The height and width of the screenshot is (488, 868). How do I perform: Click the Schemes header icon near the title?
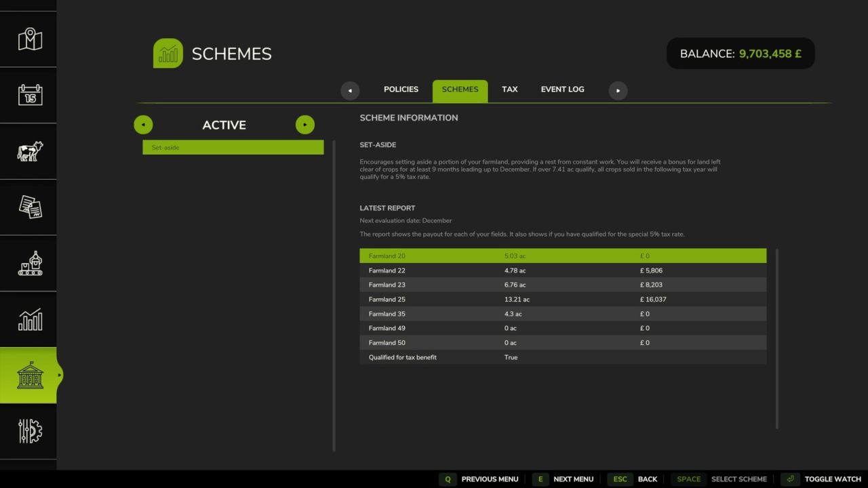167,53
